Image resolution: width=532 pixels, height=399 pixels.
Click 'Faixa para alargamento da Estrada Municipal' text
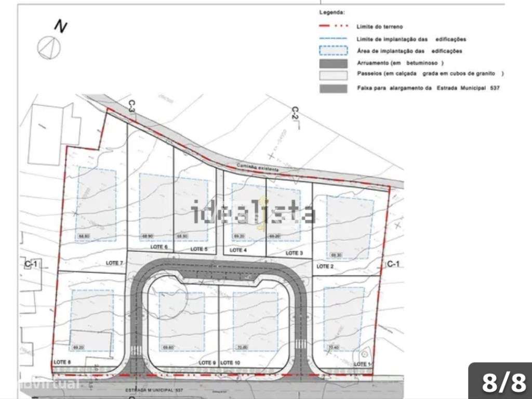coord(428,88)
